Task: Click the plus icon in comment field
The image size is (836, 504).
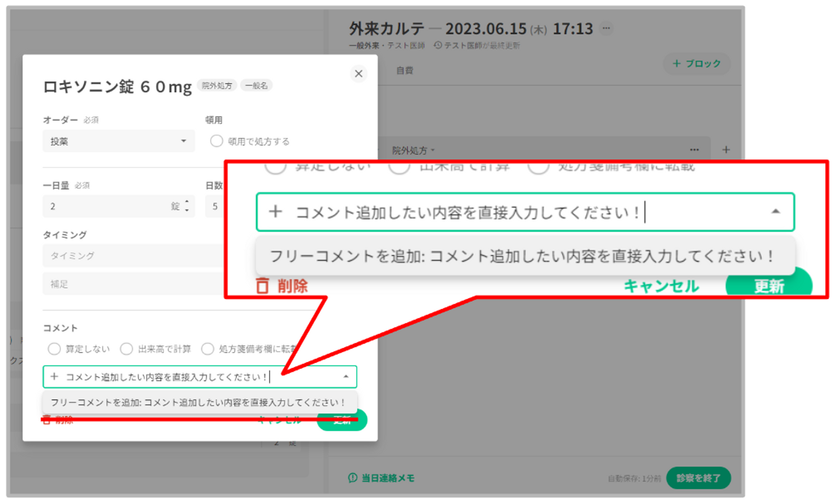Action: (54, 377)
